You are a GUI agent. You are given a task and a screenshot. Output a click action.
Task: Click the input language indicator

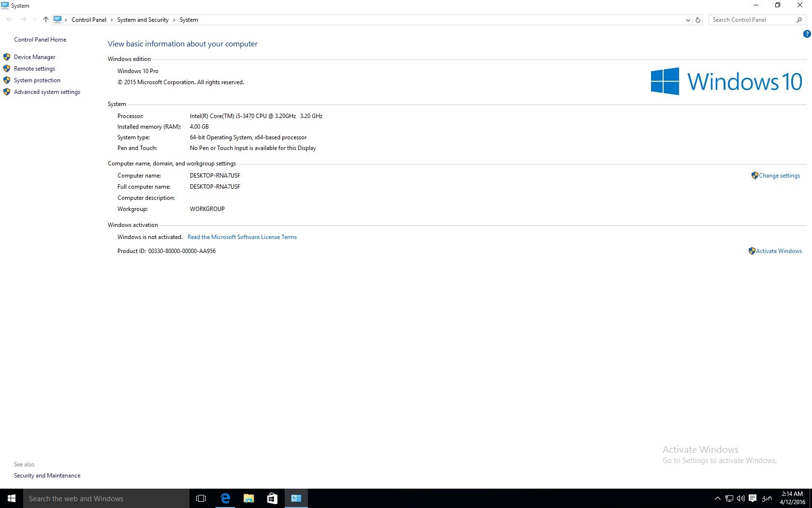pos(767,498)
